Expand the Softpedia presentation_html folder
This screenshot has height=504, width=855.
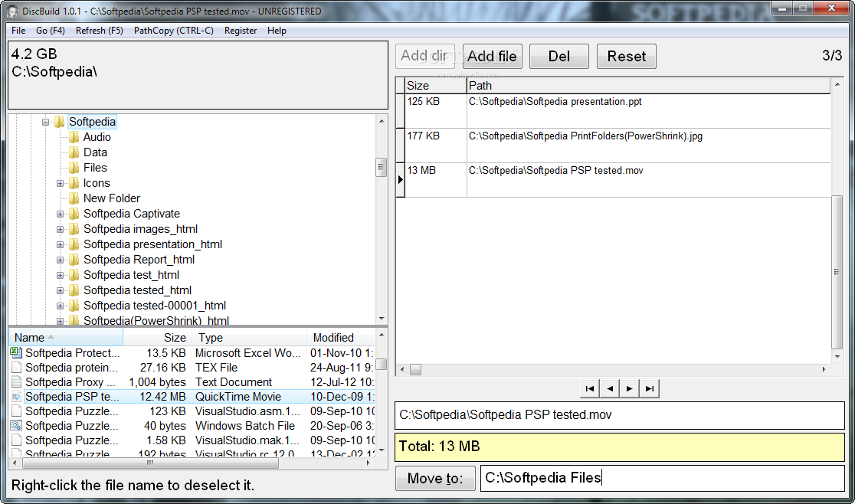click(60, 244)
